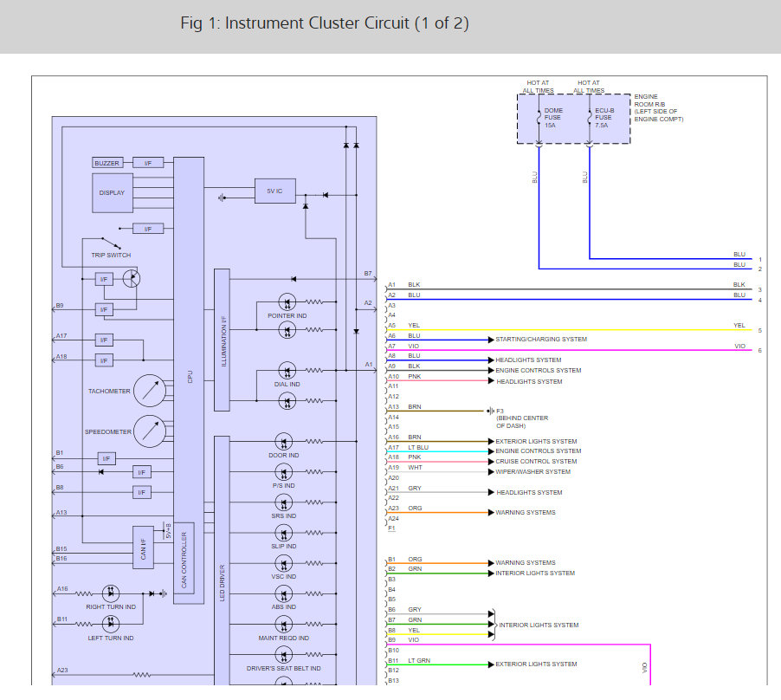Click the transistor symbol near TRIP SWITCH
Screen dimensions: 781x700
tap(132, 278)
